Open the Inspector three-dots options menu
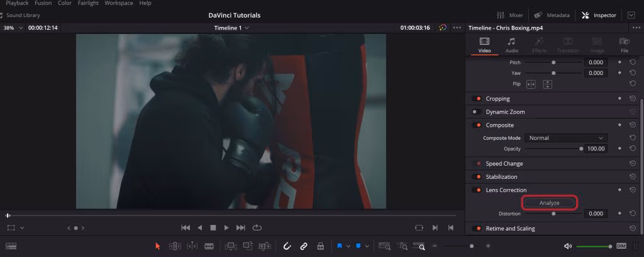Viewport: 644px width, 257px height. click(635, 28)
